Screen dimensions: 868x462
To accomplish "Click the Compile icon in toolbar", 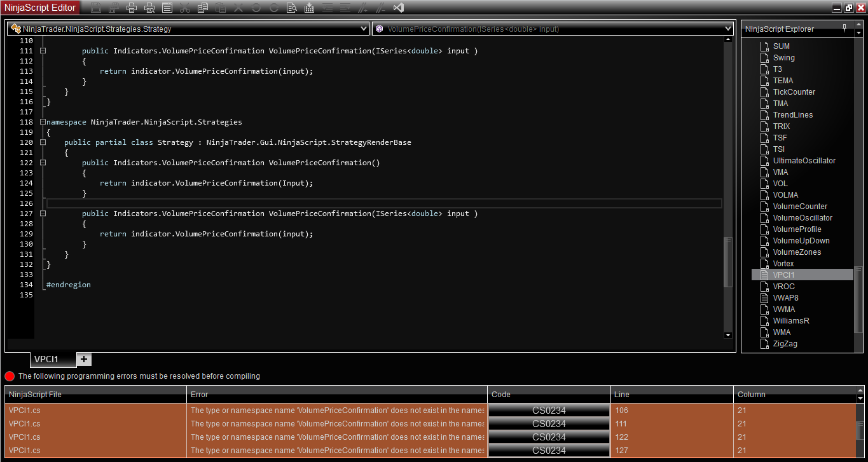I will tap(310, 8).
